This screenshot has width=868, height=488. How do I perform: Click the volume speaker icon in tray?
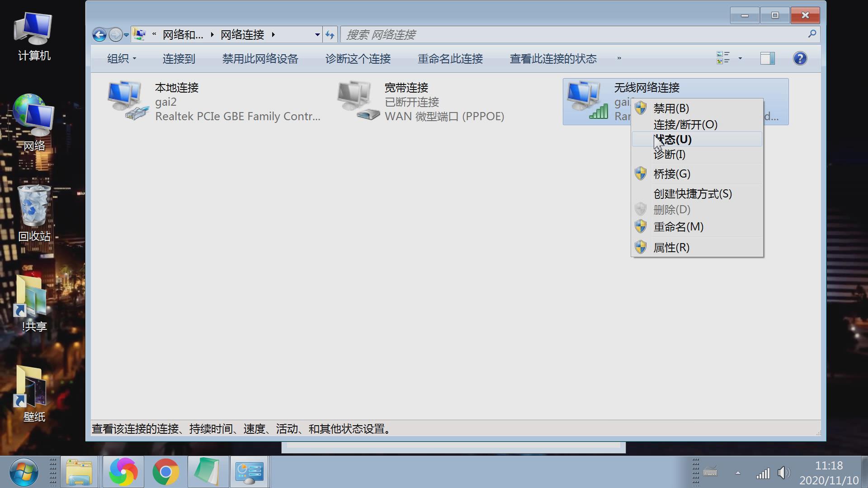click(783, 474)
